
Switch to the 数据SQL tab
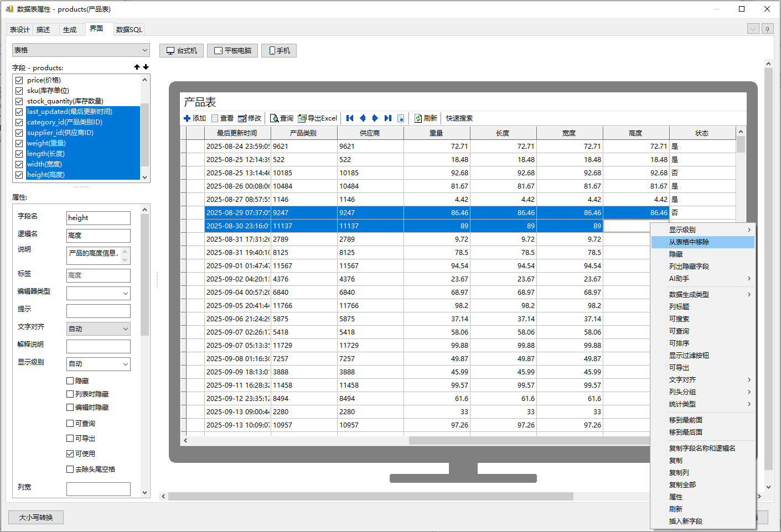(129, 30)
